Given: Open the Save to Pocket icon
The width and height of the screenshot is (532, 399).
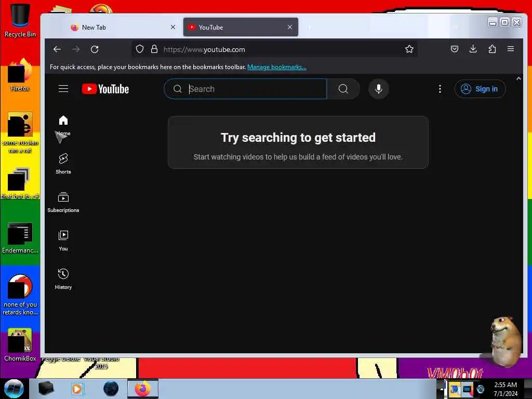Looking at the screenshot, I should click(x=454, y=49).
